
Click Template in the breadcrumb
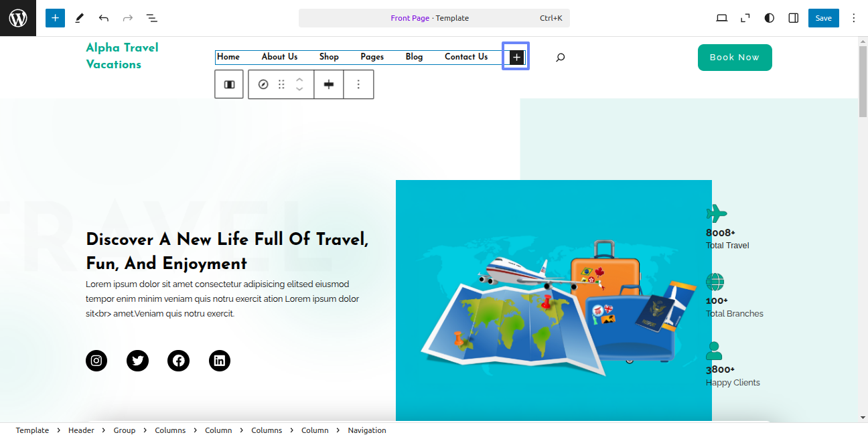(x=32, y=430)
